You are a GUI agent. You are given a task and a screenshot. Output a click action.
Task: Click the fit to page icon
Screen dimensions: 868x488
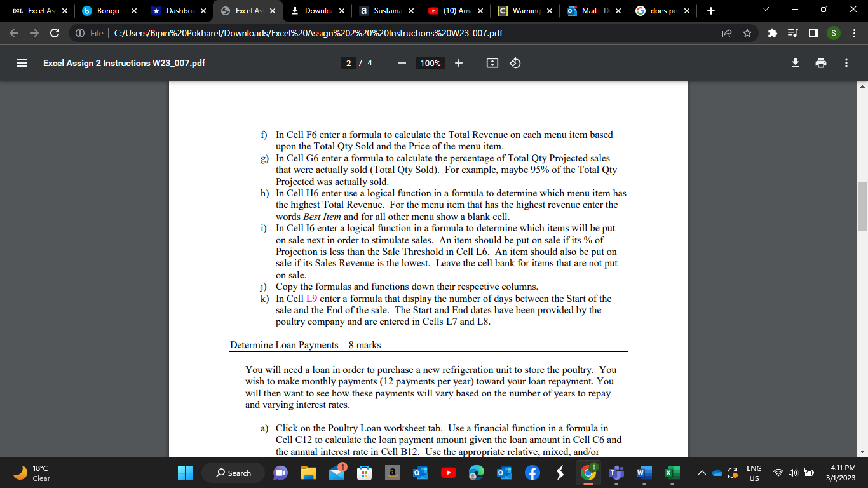491,63
